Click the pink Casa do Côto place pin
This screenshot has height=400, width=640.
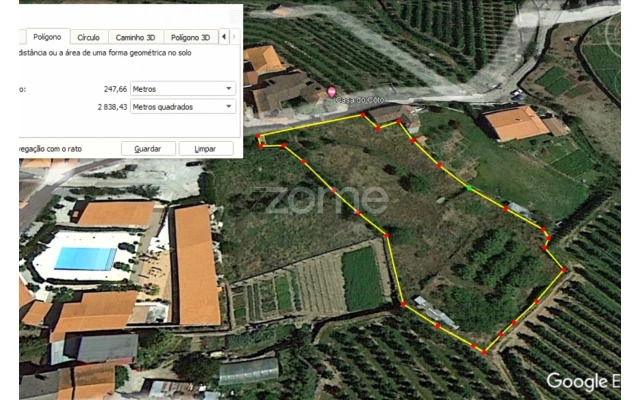point(331,91)
